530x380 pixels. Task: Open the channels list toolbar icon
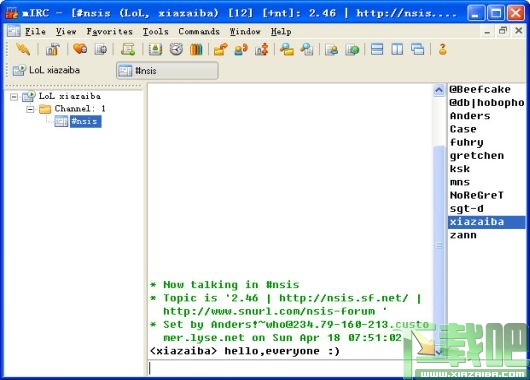[101, 50]
